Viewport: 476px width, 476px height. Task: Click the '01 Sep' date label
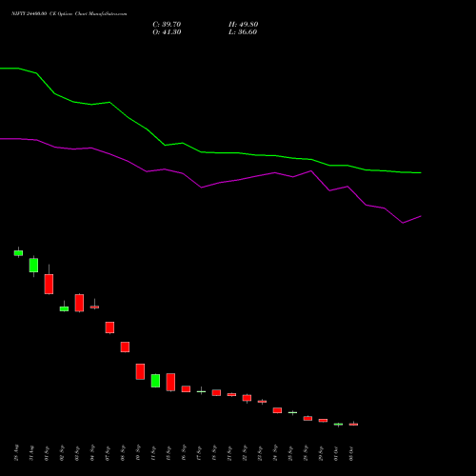[47, 453]
